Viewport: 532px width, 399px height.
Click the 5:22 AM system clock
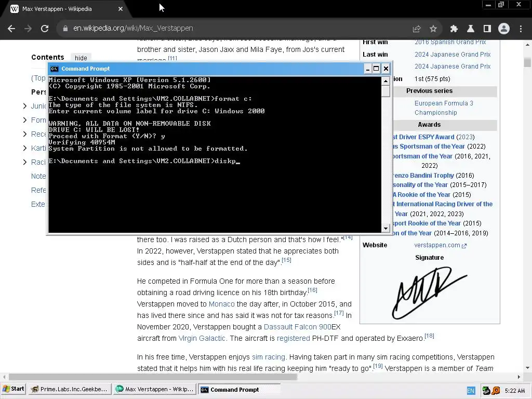[515, 391]
